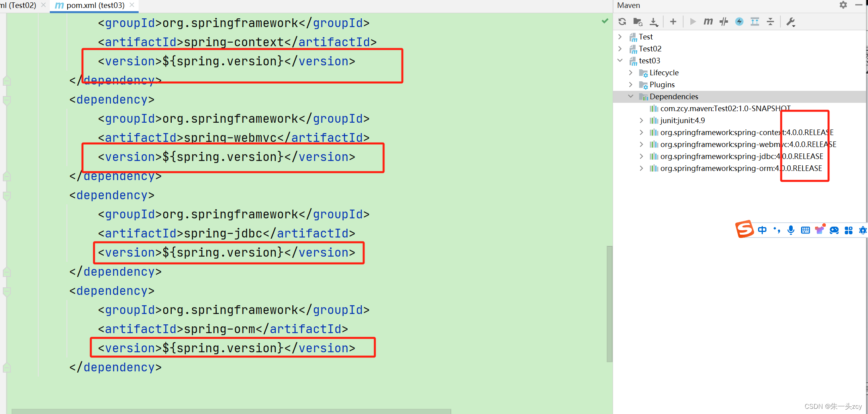Switch to pom.xml (test03) tab
The image size is (868, 414).
[x=95, y=5]
